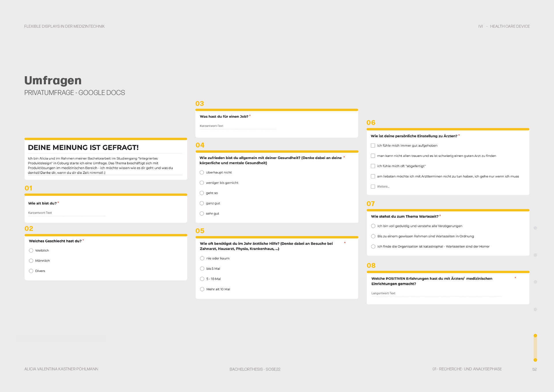This screenshot has width=554, height=392.
Task: Check 'ich fühle mich oft abgefertigt' box
Action: [x=373, y=166]
